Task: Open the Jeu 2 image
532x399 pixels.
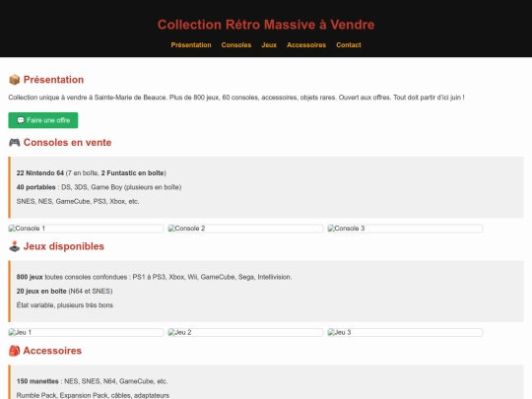Action: [x=245, y=333]
